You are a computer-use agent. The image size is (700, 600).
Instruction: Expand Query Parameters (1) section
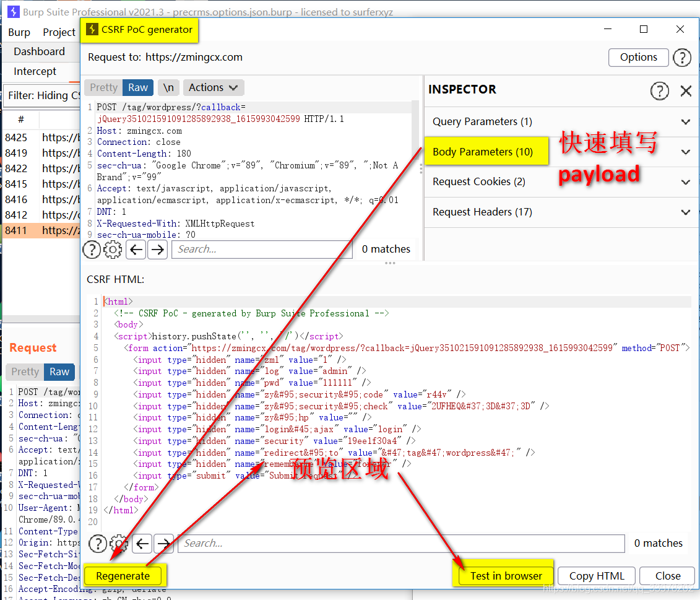pyautogui.click(x=561, y=121)
